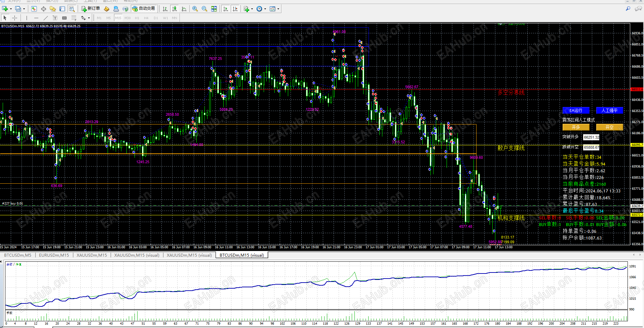Select the BTCUSDm,M15 (visual) tab

[x=242, y=255]
